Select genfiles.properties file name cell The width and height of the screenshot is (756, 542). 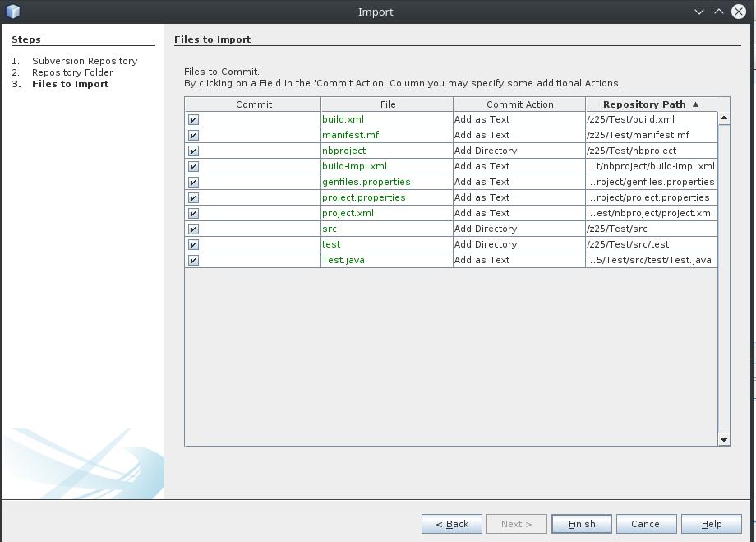(x=387, y=182)
